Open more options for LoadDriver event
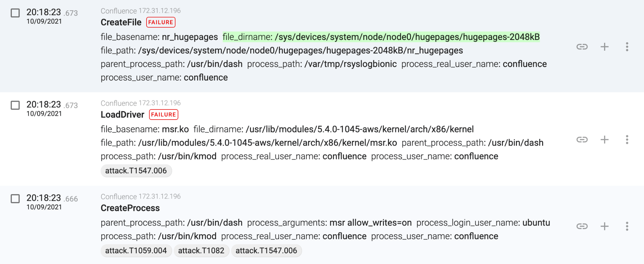 pos(627,139)
